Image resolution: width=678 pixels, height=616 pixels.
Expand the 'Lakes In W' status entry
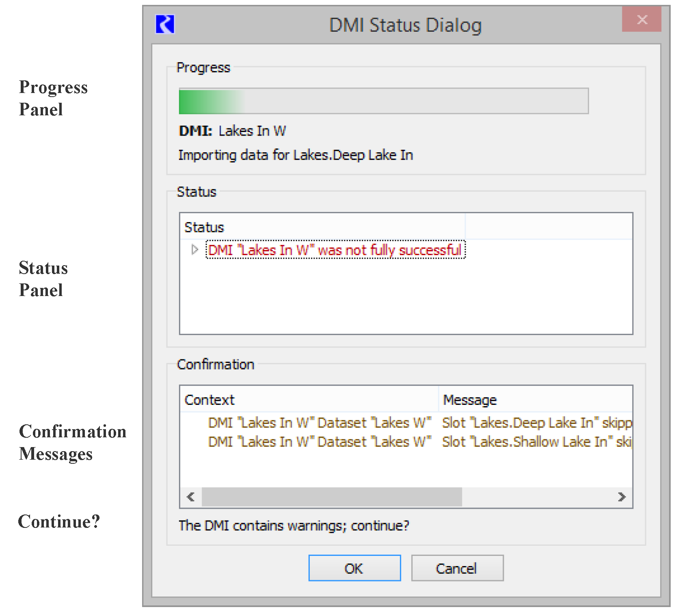tap(195, 250)
